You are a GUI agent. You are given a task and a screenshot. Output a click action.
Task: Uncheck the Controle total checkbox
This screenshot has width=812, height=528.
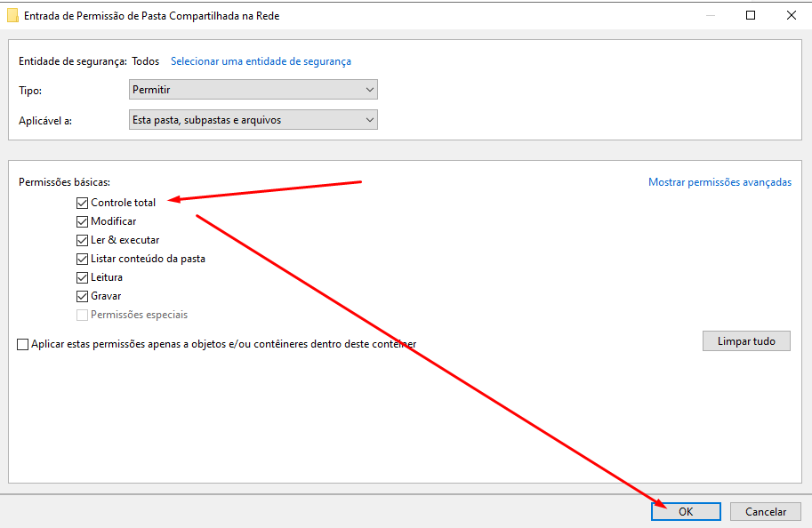click(82, 203)
